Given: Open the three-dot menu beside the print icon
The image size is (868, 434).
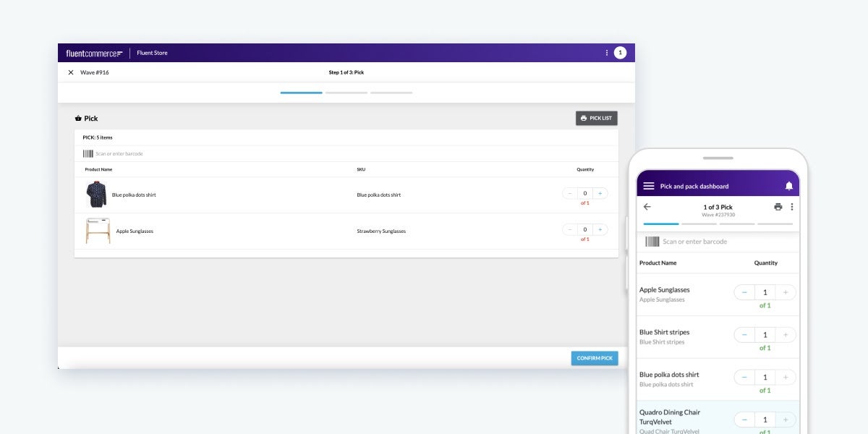Looking at the screenshot, I should pyautogui.click(x=792, y=206).
